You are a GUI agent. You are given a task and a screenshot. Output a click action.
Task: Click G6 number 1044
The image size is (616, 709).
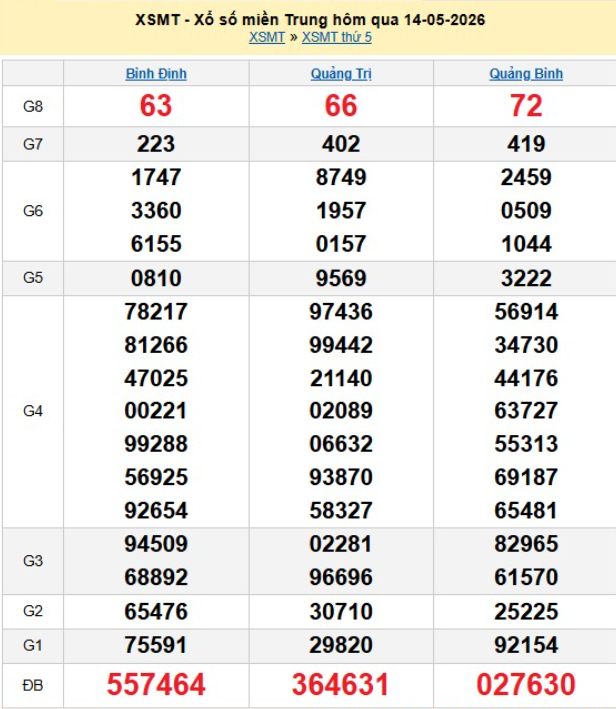click(526, 244)
